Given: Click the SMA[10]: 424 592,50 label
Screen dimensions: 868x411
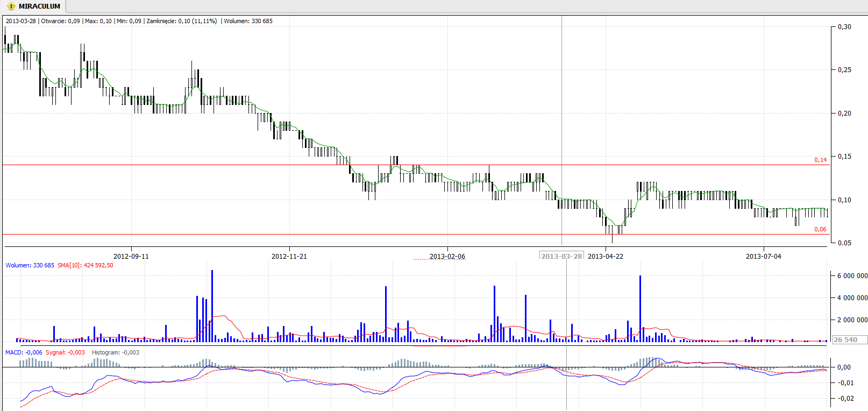Looking at the screenshot, I should click(86, 265).
